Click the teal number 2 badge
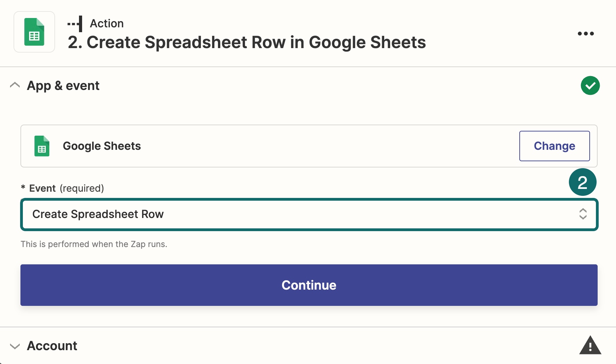 (582, 182)
